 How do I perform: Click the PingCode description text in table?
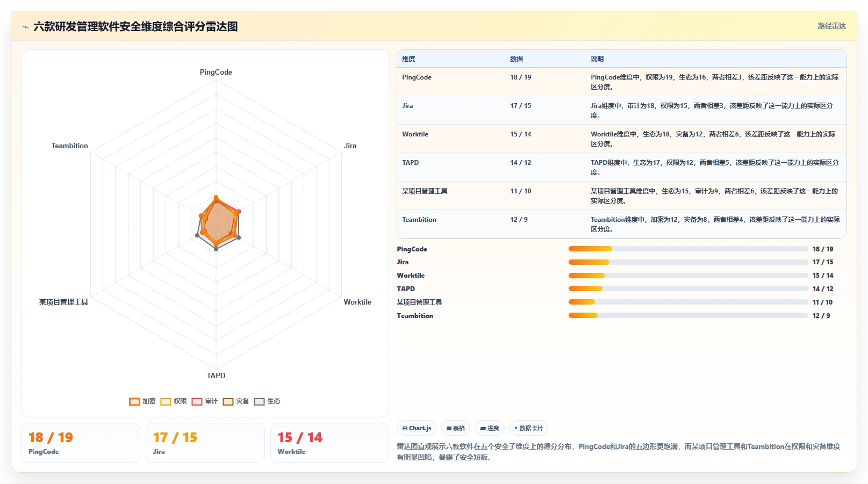715,82
